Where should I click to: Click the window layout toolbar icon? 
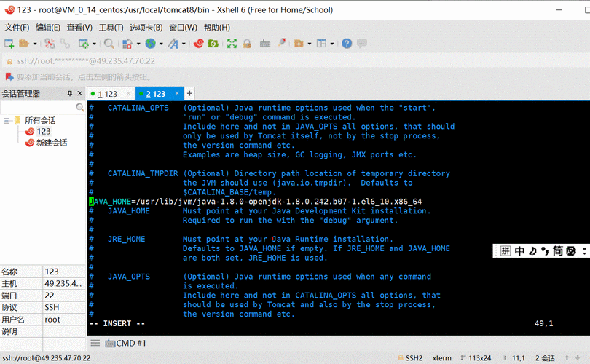tap(321, 44)
